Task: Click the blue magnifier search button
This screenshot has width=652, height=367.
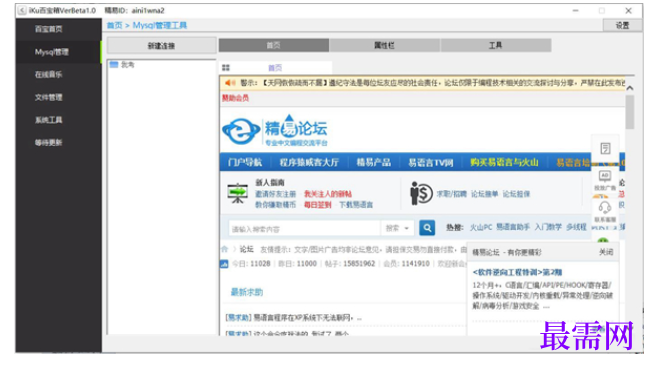Action: (427, 228)
